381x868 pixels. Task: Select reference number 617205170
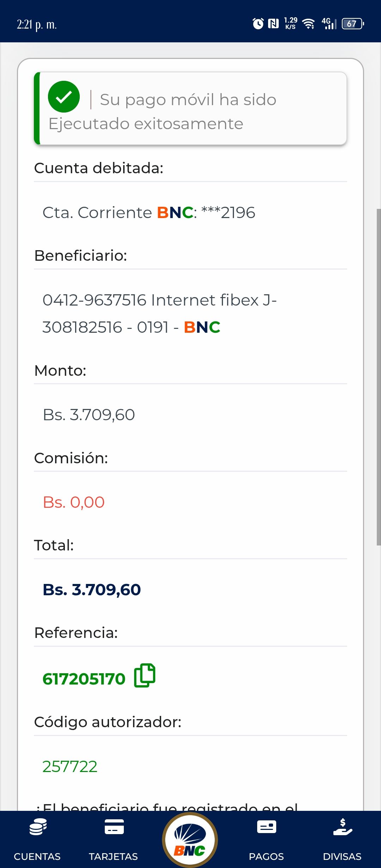[x=84, y=679]
